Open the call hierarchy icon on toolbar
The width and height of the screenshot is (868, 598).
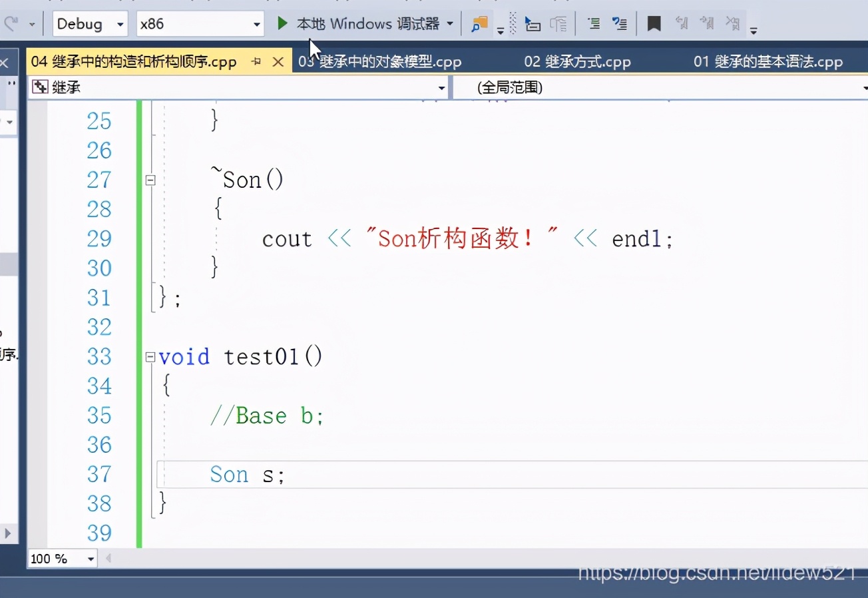coord(559,23)
